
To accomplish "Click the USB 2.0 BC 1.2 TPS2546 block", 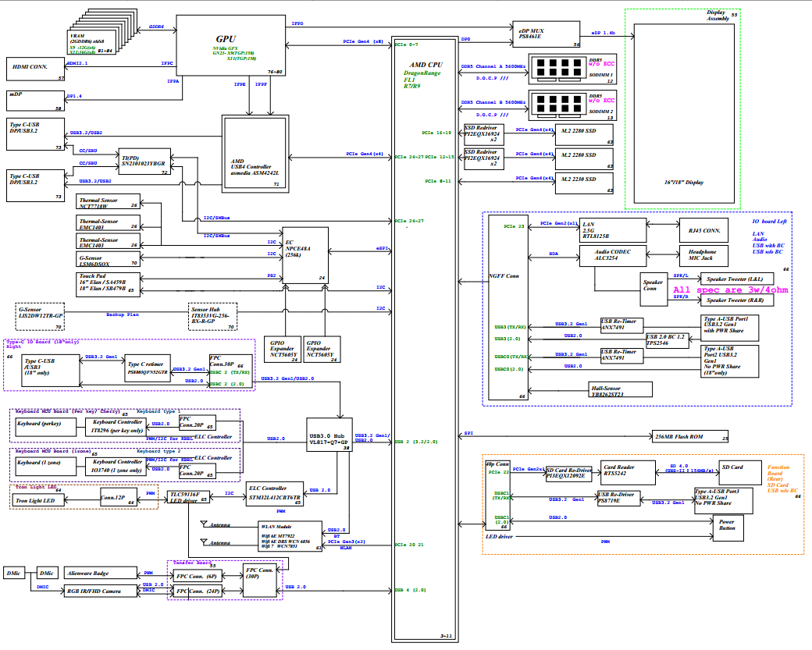I will [x=668, y=340].
